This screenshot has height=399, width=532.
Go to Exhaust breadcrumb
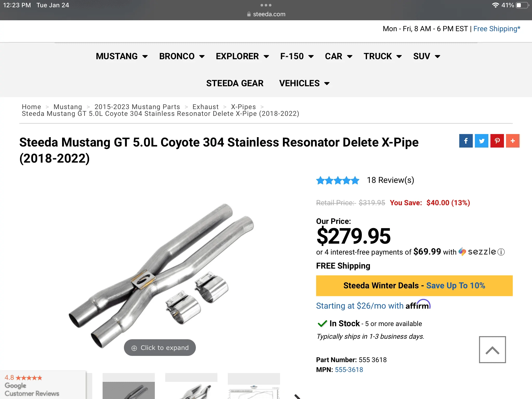[x=205, y=107]
